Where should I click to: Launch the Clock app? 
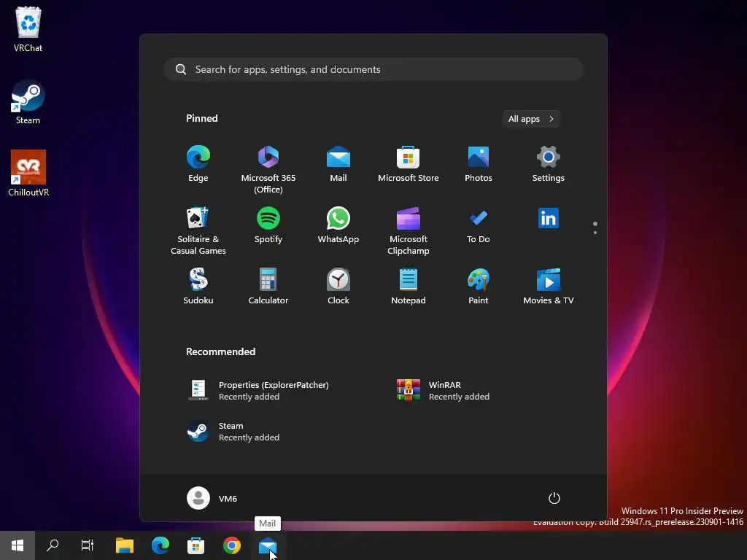[338, 287]
